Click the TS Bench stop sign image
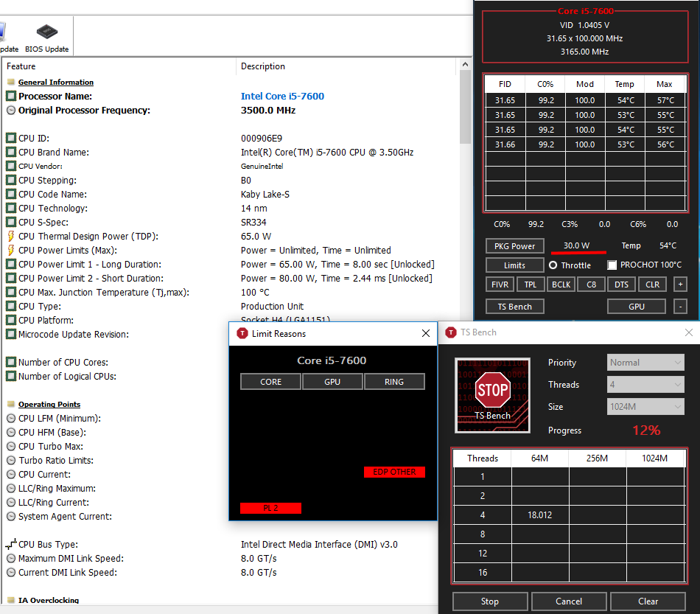 (x=492, y=395)
